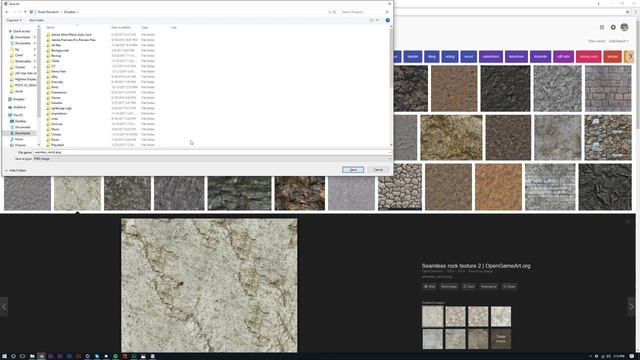Click the Share button in preview

tap(509, 287)
